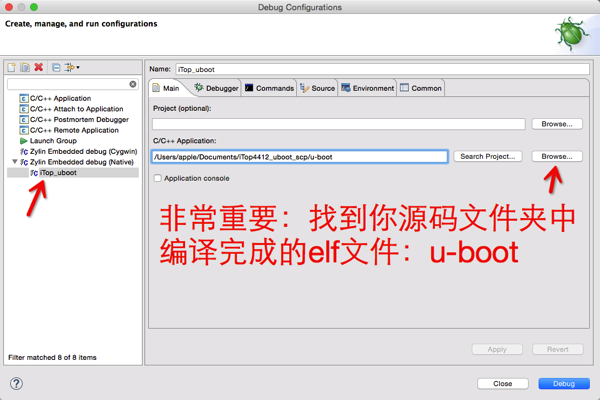The width and height of the screenshot is (600, 400).
Task: Switch to the Source tab
Action: pos(317,88)
